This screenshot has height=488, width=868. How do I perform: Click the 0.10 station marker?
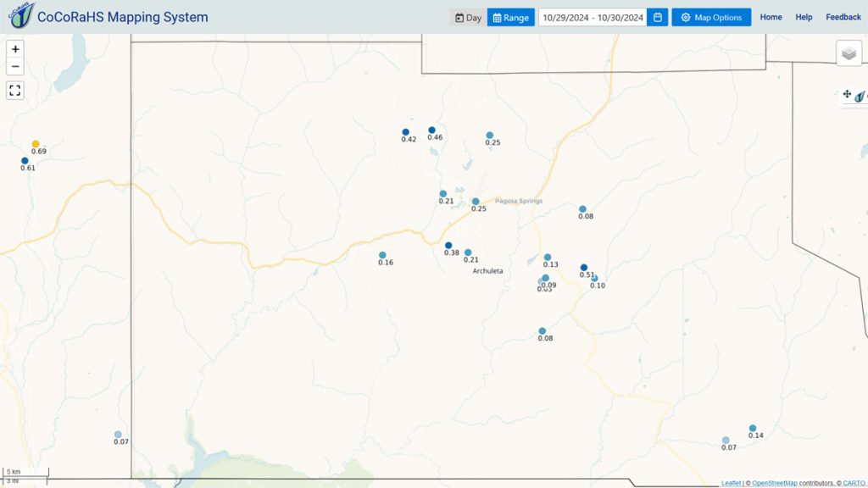594,278
